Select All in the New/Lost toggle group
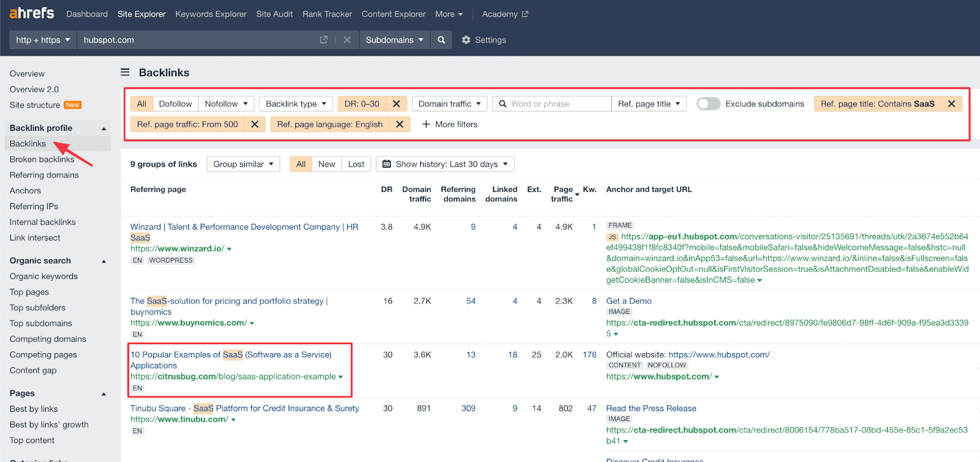The height and width of the screenshot is (462, 980). pyautogui.click(x=301, y=164)
